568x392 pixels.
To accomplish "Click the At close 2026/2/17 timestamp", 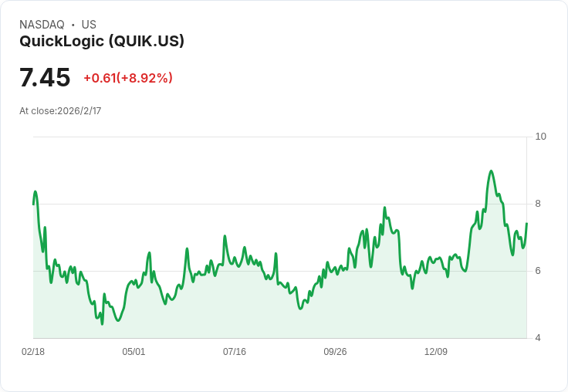I will (60, 111).
